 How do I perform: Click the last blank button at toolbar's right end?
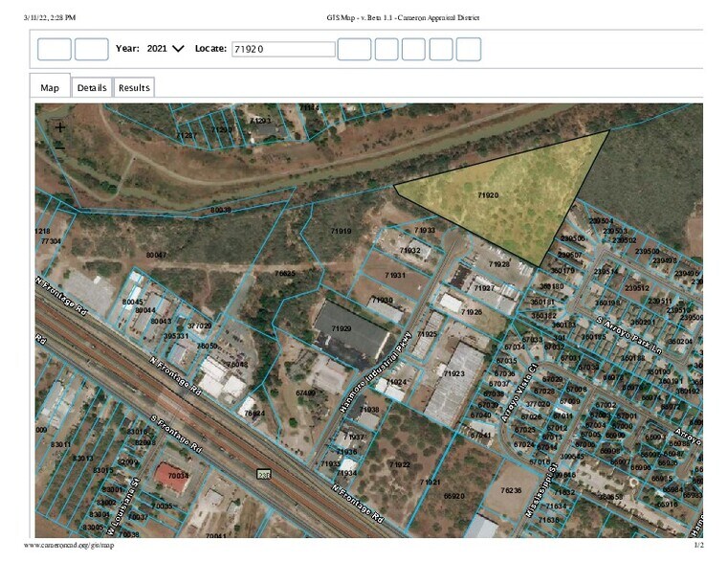tap(468, 49)
